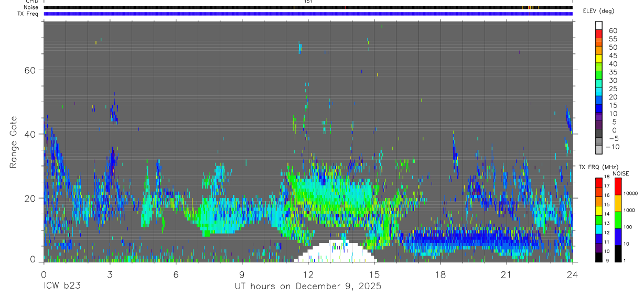Pick the black 1–10 NOISE swatch
Viewport: 644px width, 297px height.
click(x=618, y=253)
